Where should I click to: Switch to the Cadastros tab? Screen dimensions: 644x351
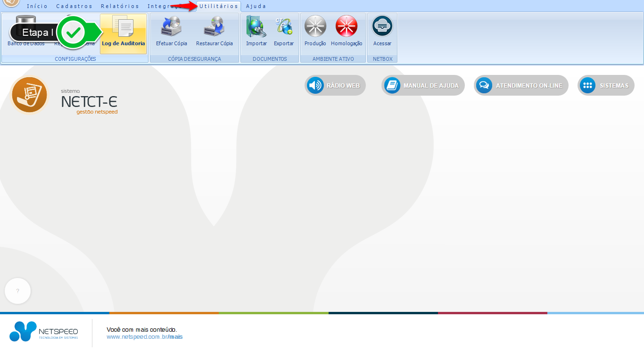pos(74,7)
